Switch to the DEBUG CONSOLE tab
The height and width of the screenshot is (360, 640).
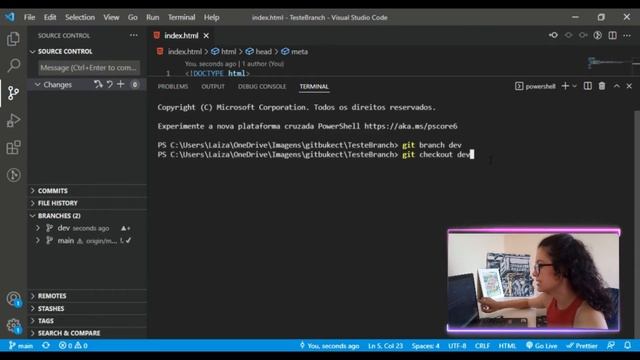click(x=262, y=87)
